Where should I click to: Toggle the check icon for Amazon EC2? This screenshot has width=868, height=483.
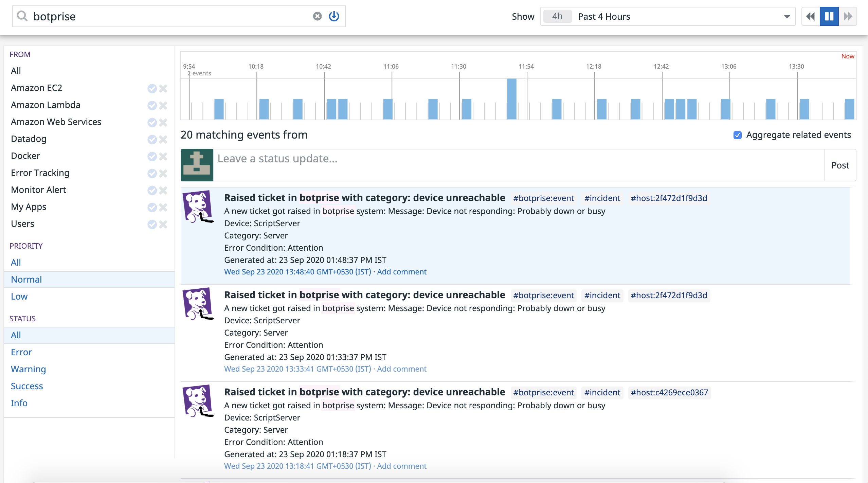152,88
